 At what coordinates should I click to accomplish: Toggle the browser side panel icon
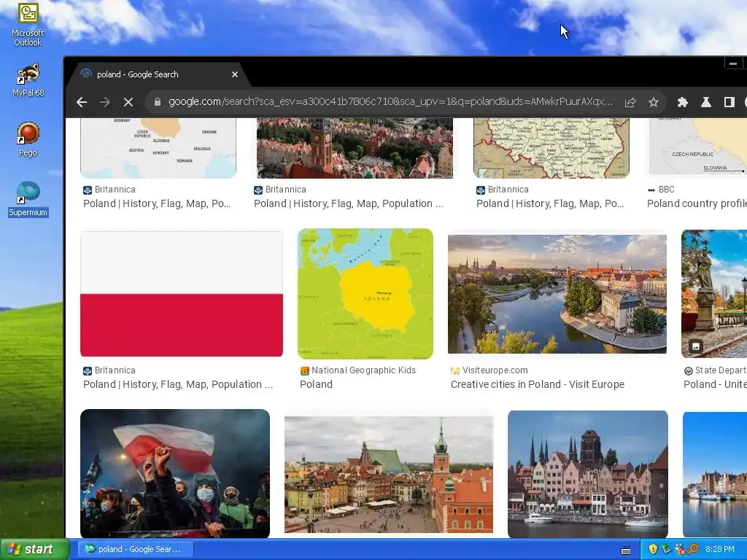pyautogui.click(x=729, y=102)
